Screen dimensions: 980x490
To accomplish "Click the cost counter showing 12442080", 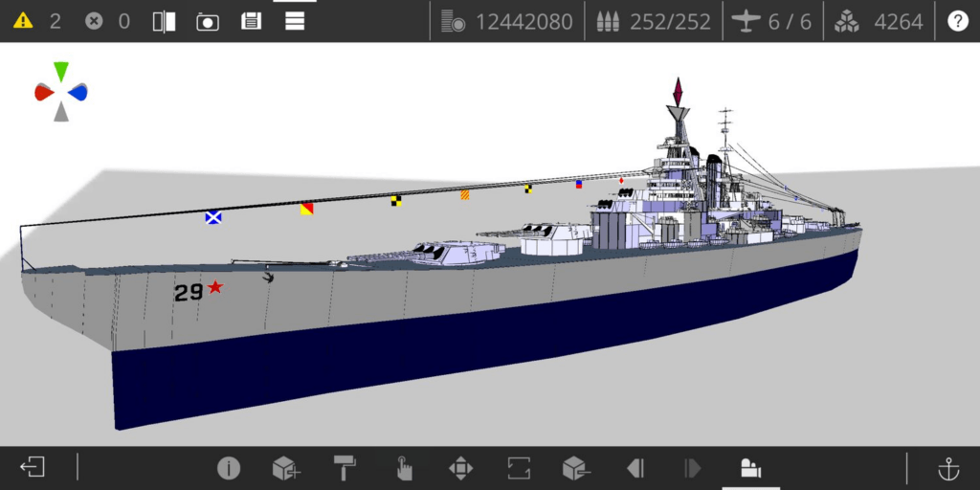I will (x=509, y=21).
